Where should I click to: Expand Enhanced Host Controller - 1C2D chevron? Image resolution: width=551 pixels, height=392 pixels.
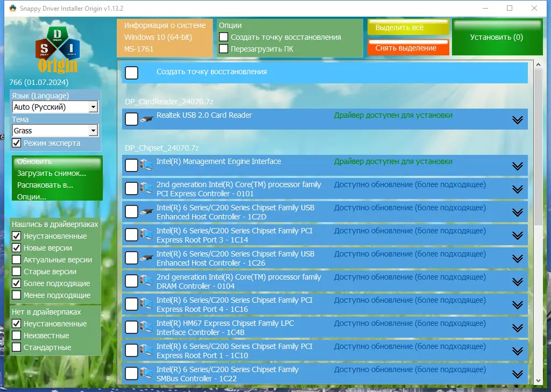pyautogui.click(x=517, y=212)
